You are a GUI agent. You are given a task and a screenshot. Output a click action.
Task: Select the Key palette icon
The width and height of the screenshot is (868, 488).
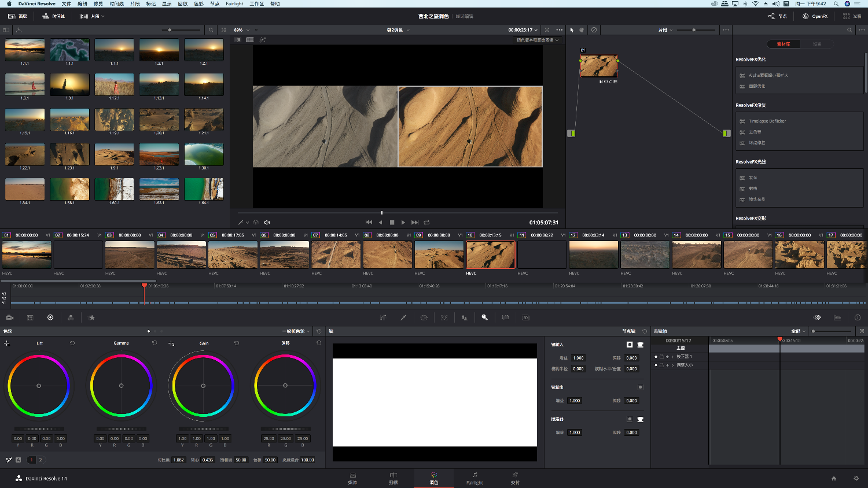(485, 317)
